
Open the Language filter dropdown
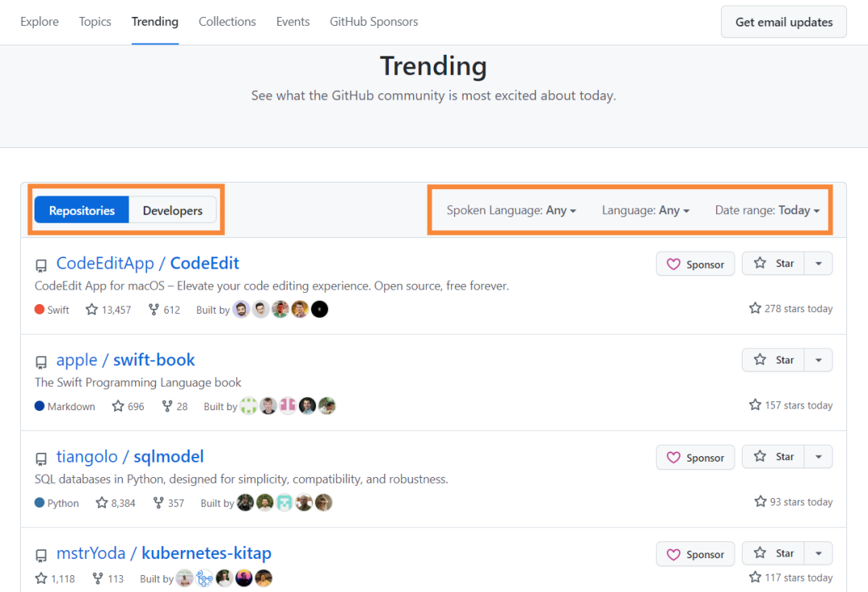coord(645,210)
